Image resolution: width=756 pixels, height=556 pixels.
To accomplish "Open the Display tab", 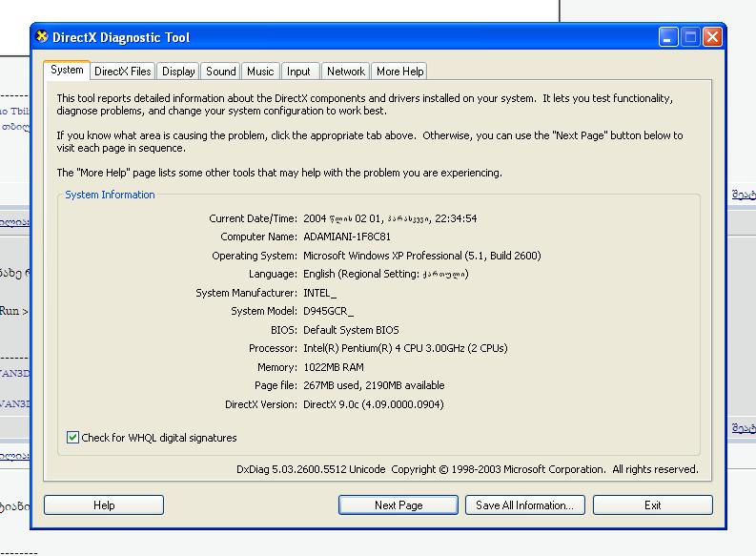I will pyautogui.click(x=178, y=72).
